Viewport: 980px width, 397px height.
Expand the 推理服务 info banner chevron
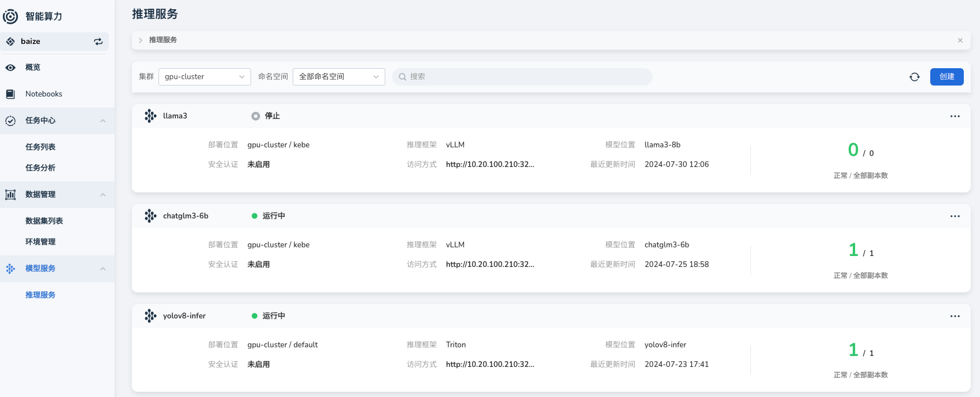[141, 40]
